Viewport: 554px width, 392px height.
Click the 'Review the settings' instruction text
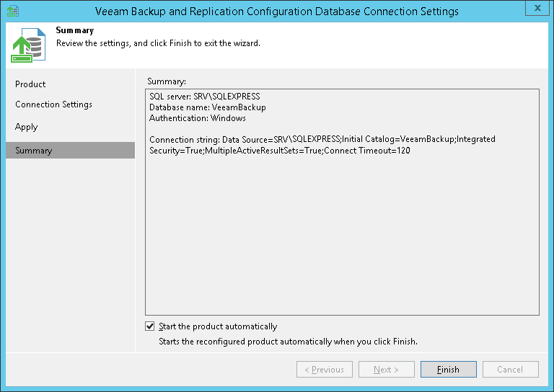(x=158, y=43)
